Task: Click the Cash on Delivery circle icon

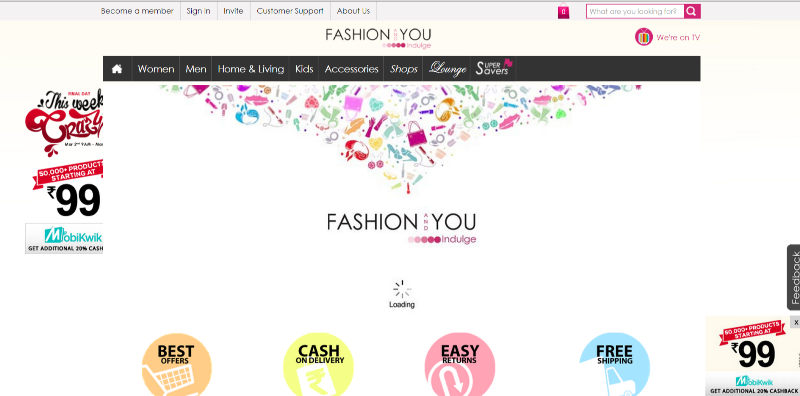Action: coord(318,364)
